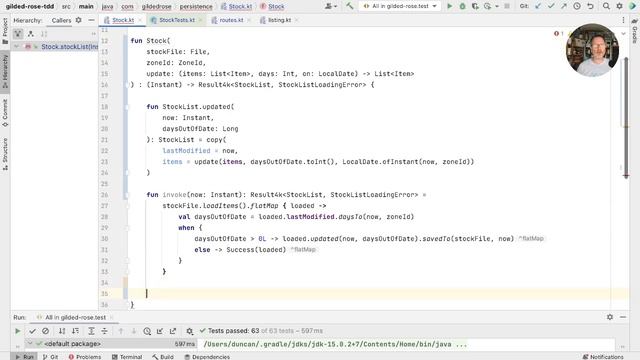Click the Git Rollback icon
The height and width of the screenshot is (360, 640).
[590, 6]
